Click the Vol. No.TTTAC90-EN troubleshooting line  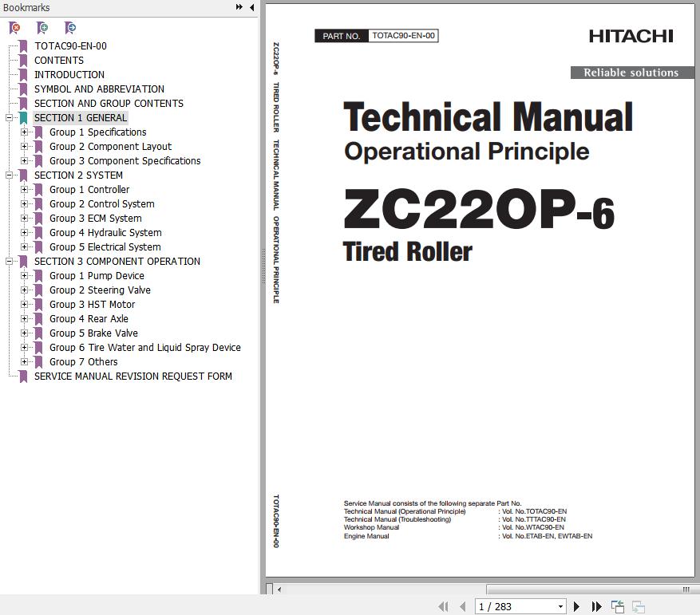pos(532,519)
